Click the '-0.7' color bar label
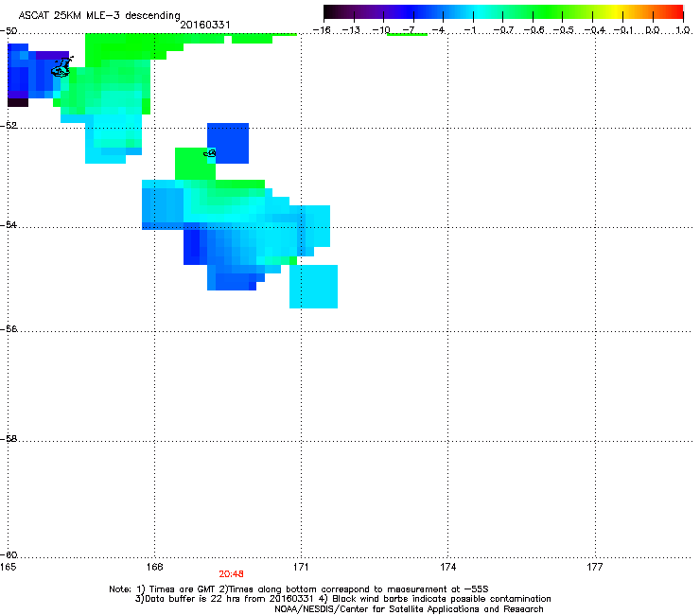The width and height of the screenshot is (700, 615). point(503,30)
